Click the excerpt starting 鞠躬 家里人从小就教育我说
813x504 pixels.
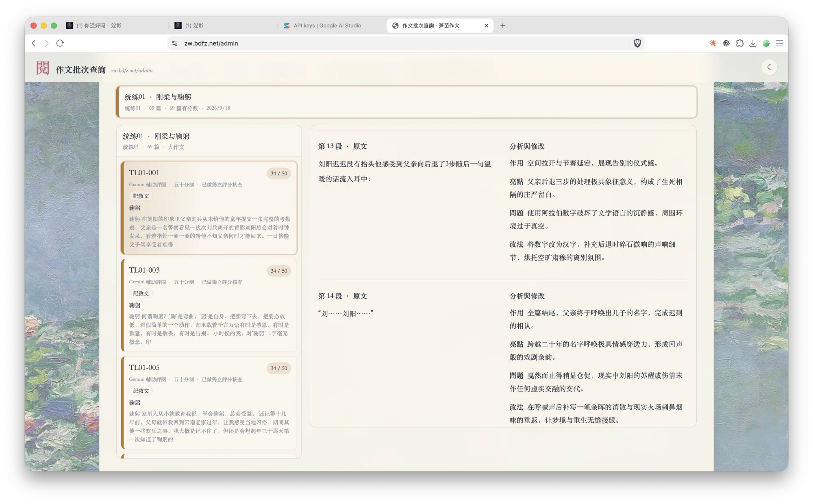click(x=209, y=426)
